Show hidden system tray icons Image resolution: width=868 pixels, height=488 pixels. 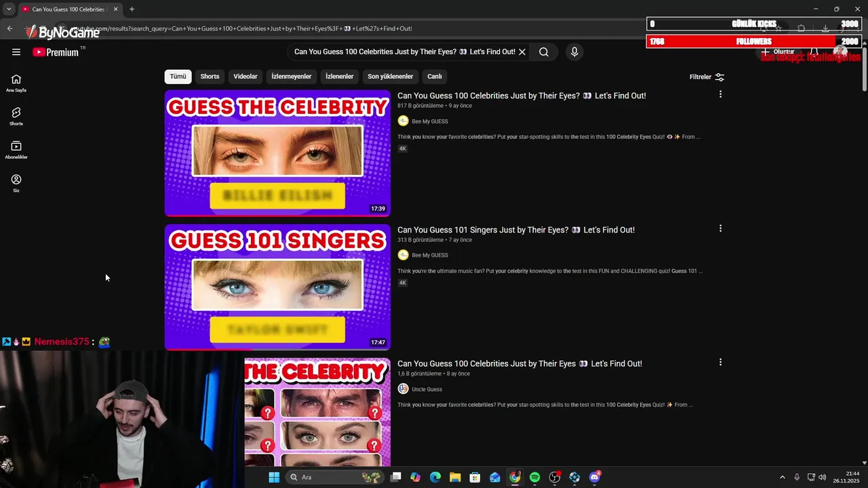tap(782, 477)
